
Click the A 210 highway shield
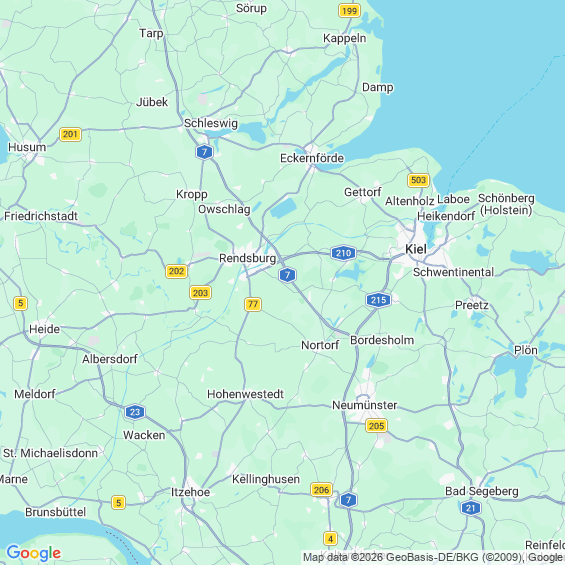343,253
